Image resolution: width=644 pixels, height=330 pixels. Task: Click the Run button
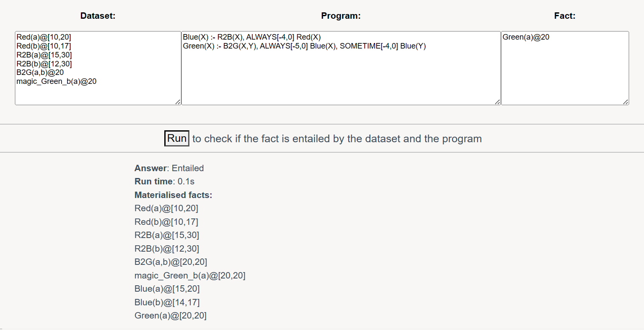pyautogui.click(x=177, y=138)
